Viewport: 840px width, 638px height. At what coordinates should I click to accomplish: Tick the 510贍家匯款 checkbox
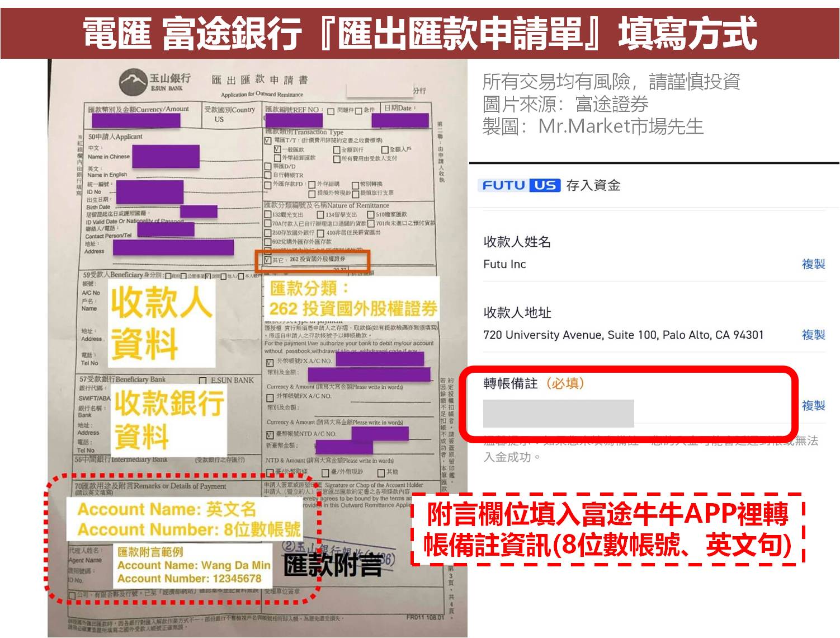coord(370,214)
